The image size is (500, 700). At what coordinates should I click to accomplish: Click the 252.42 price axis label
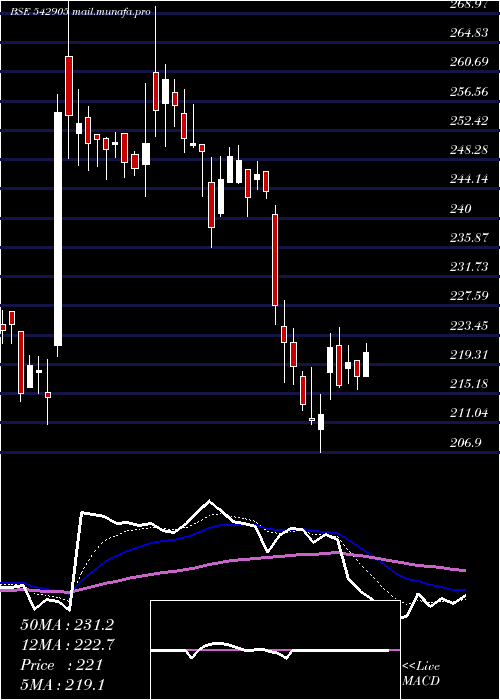468,121
